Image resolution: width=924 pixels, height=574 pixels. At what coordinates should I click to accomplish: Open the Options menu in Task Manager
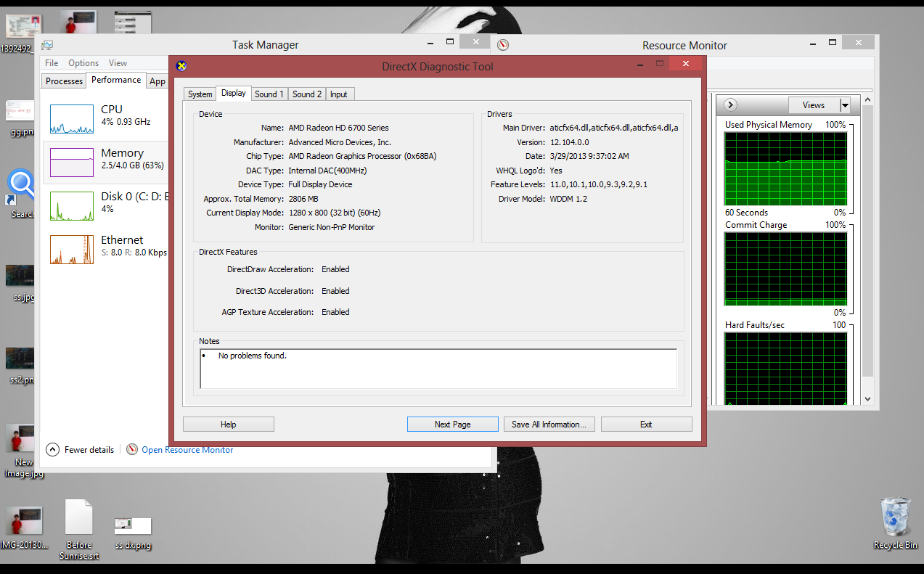coord(83,62)
